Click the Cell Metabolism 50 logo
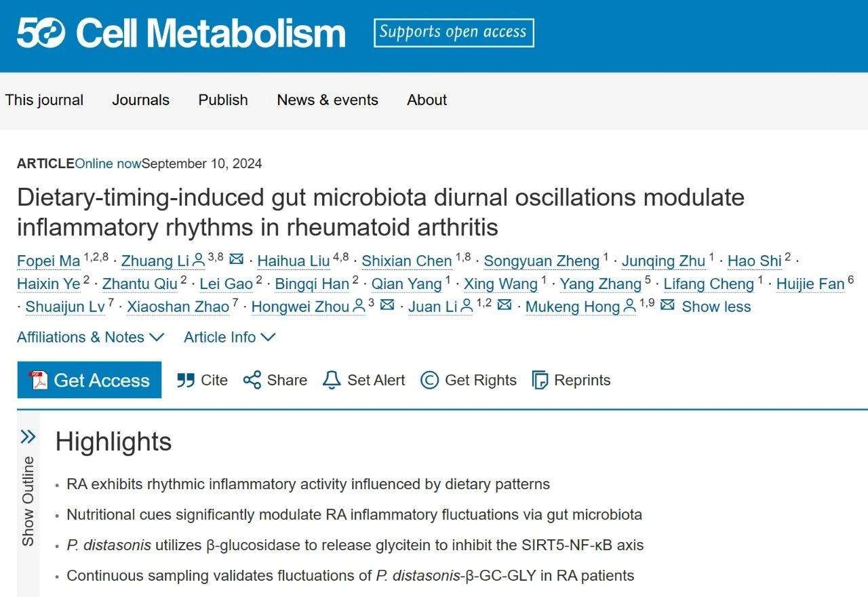The height and width of the screenshot is (597, 868). tap(41, 33)
